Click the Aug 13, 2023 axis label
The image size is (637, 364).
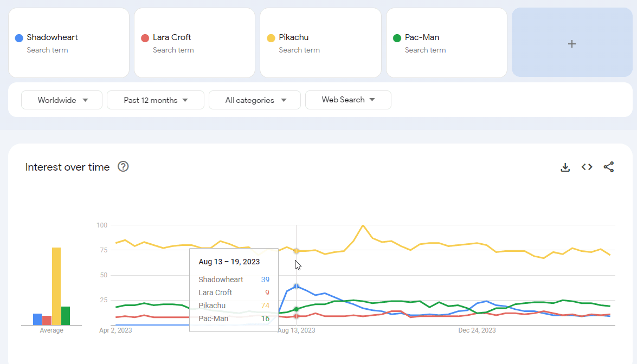[x=297, y=330]
